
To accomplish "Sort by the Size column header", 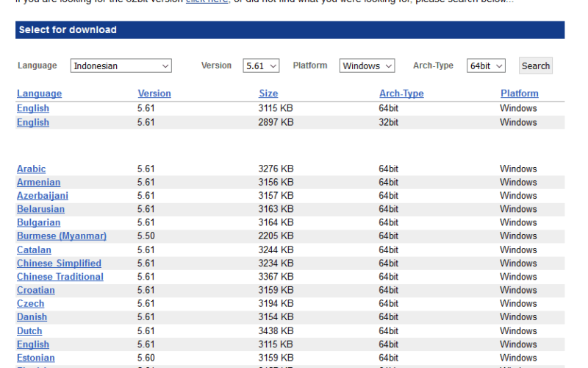I will (268, 93).
